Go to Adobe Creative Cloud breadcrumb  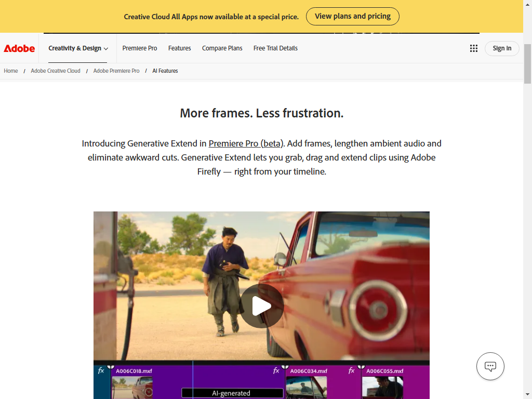click(x=56, y=71)
